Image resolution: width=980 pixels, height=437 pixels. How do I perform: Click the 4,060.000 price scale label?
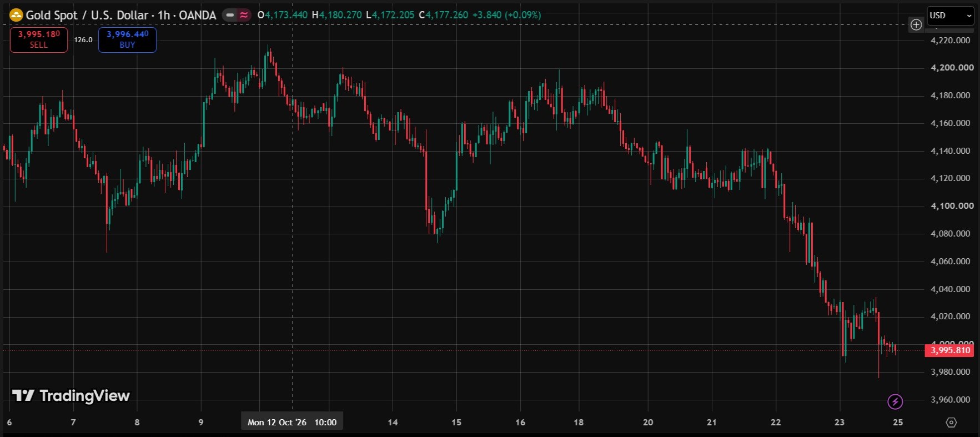coord(950,262)
